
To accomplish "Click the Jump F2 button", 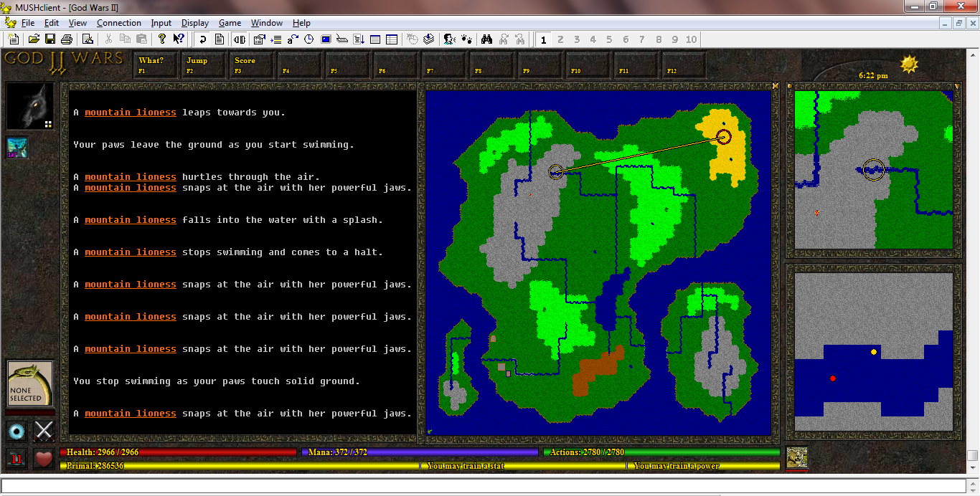I will coord(203,65).
